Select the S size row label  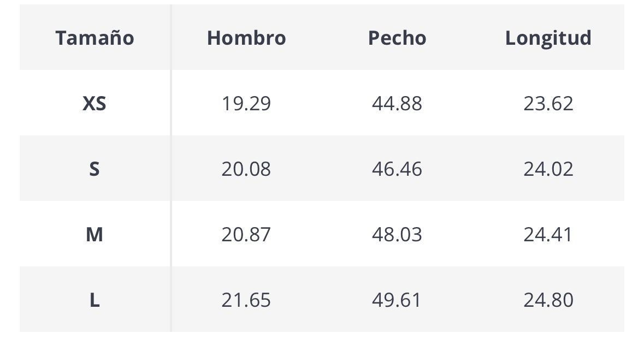pyautogui.click(x=94, y=169)
